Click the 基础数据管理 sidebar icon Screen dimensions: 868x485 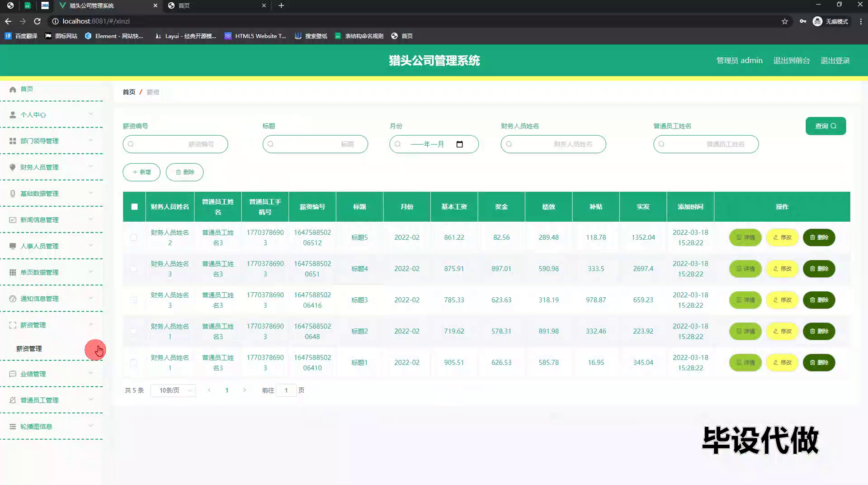point(13,194)
